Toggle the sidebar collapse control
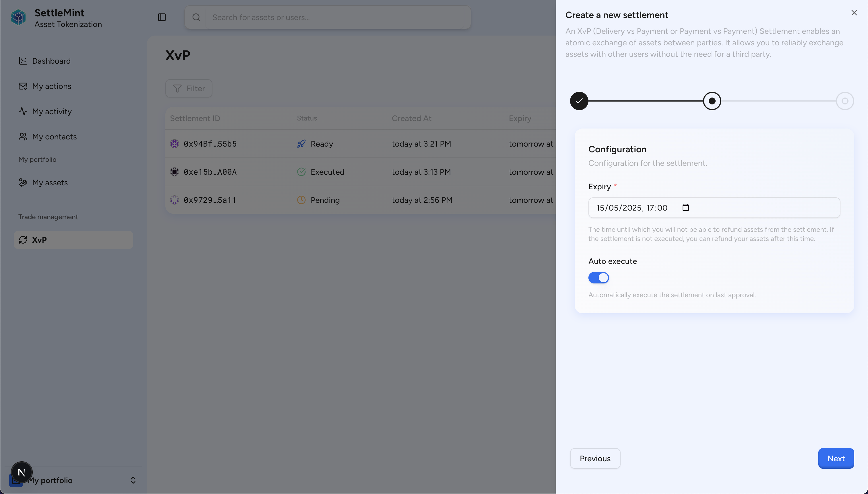This screenshot has width=868, height=494. coord(162,17)
